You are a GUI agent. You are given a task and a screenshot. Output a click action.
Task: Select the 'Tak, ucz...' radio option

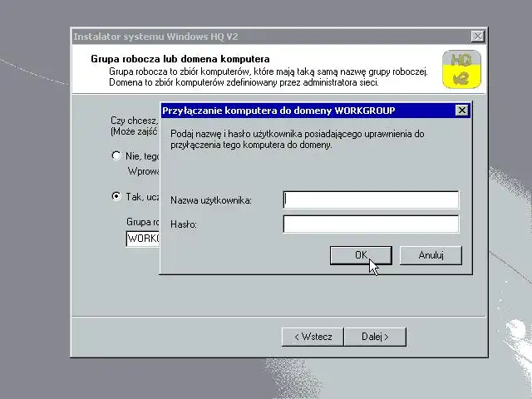116,196
